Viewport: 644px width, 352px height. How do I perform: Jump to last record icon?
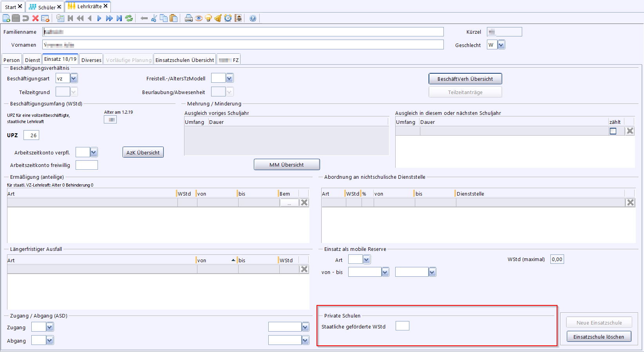(x=119, y=18)
